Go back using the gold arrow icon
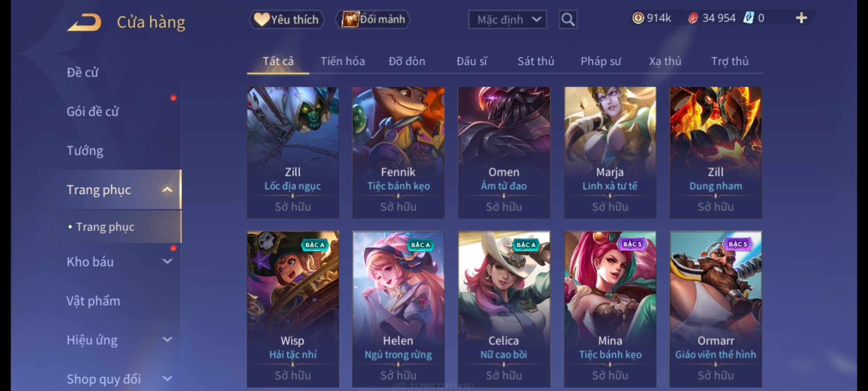Screen dimensions: 868x391 pos(84,22)
